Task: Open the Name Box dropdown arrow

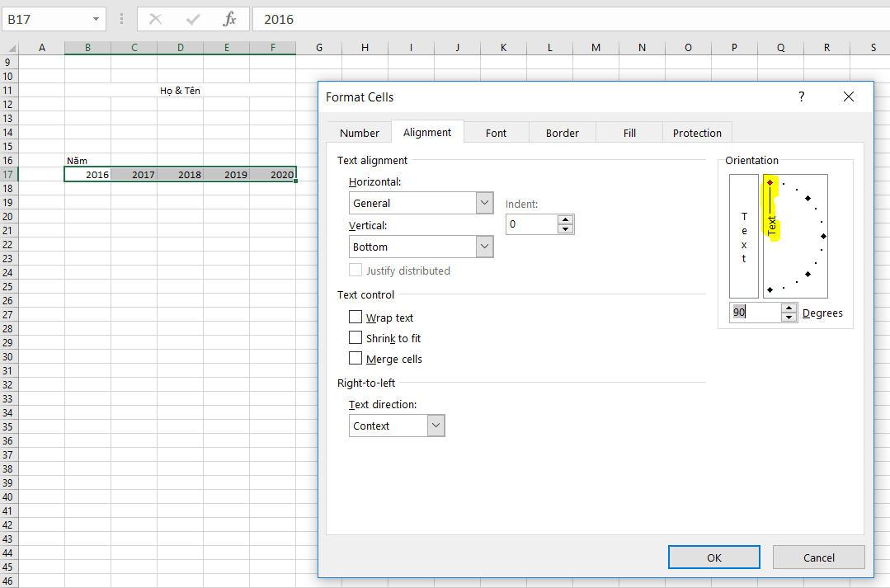Action: coord(96,19)
